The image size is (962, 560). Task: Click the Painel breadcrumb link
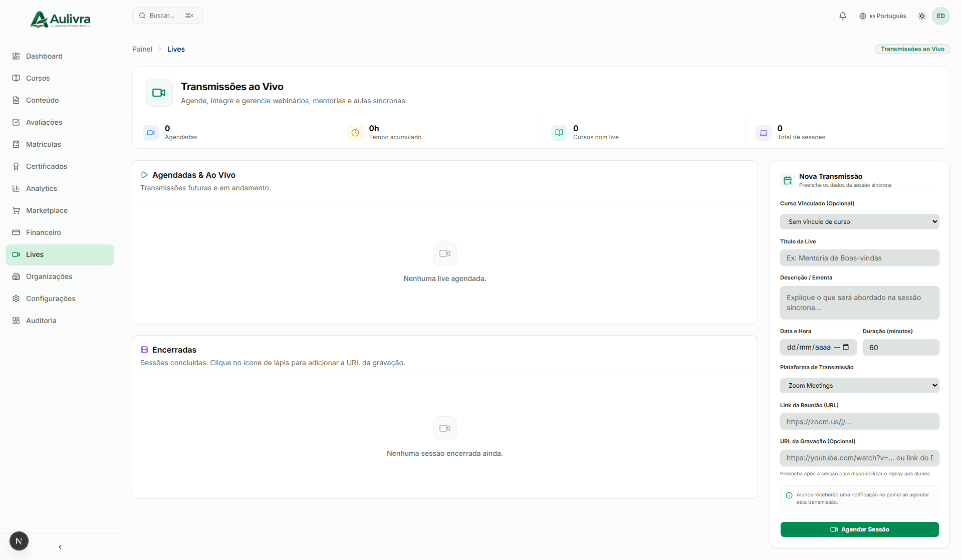(142, 49)
